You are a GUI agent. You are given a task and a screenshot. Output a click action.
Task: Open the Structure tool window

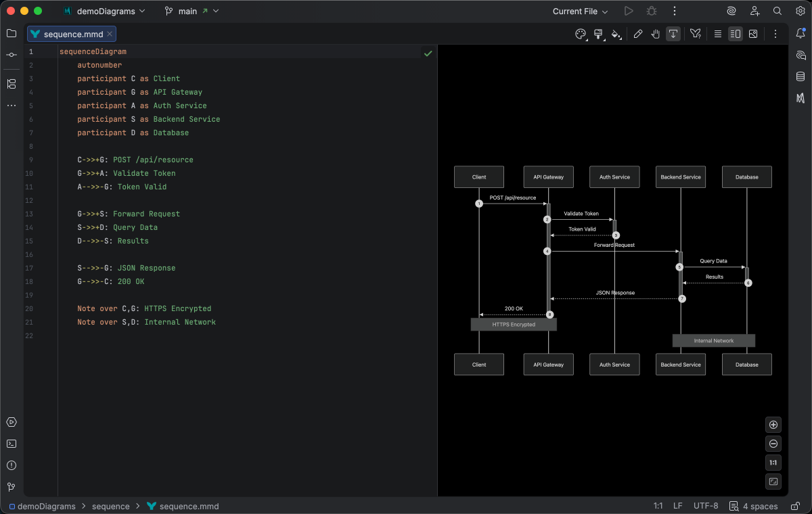coord(12,84)
